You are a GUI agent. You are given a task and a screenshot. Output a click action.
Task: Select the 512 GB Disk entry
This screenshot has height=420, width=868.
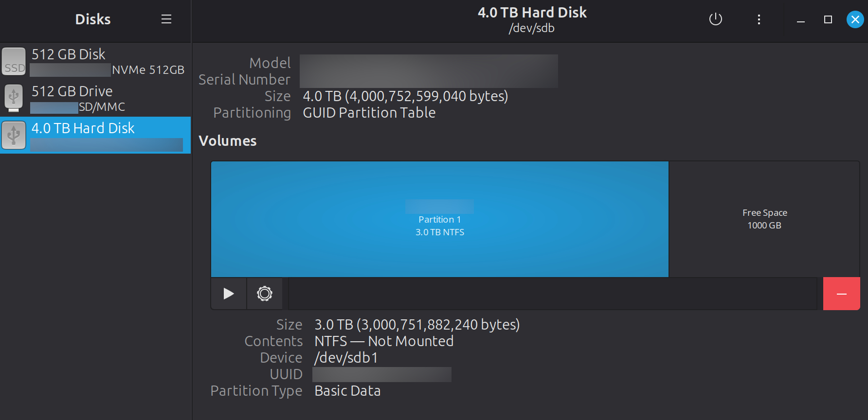pos(95,61)
